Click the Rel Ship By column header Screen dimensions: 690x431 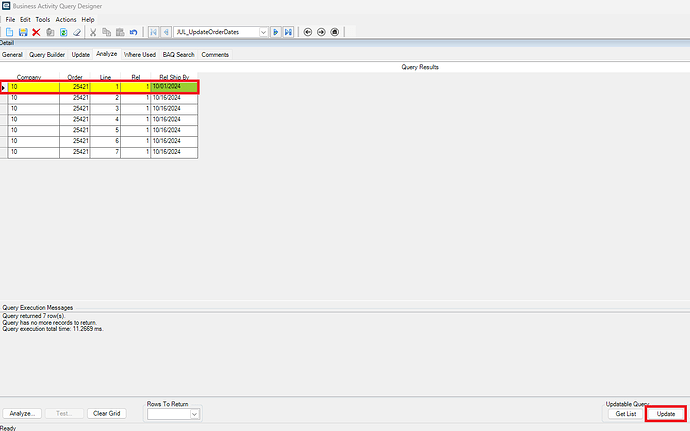click(174, 77)
